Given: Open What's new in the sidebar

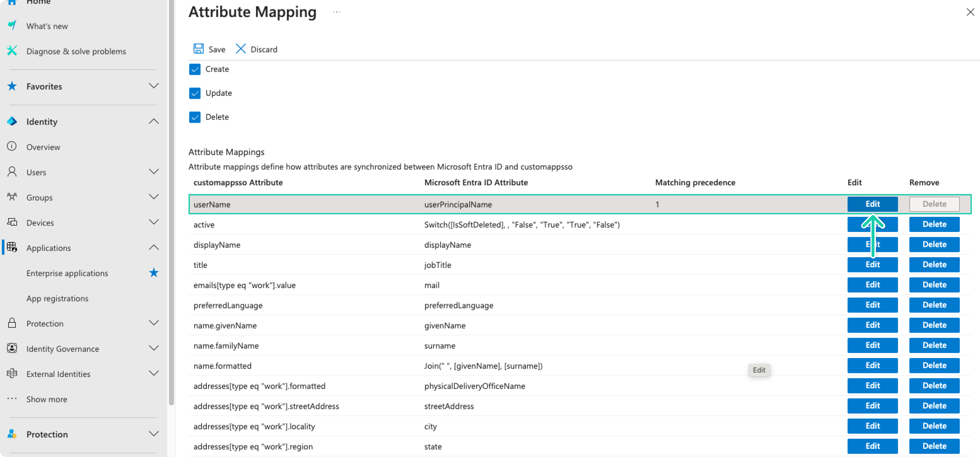Looking at the screenshot, I should 47,26.
